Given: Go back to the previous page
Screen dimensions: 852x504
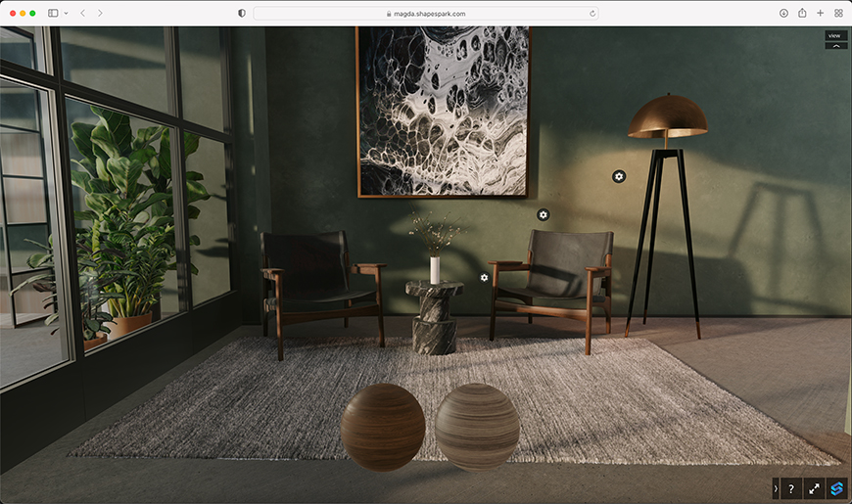Looking at the screenshot, I should [x=83, y=13].
